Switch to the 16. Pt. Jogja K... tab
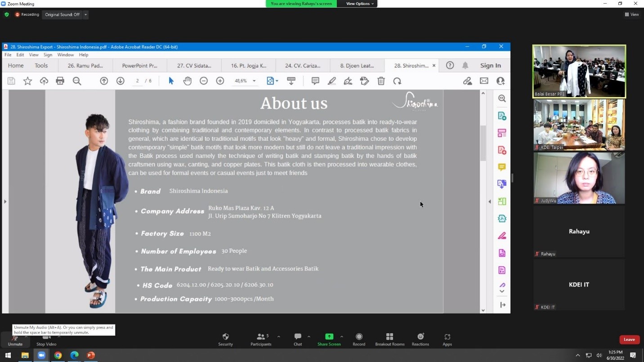The width and height of the screenshot is (644, 362). tap(249, 65)
